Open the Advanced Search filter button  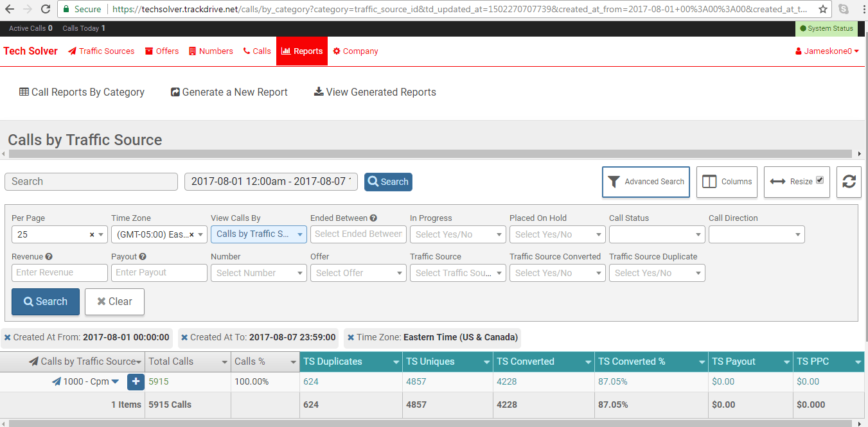[646, 182]
